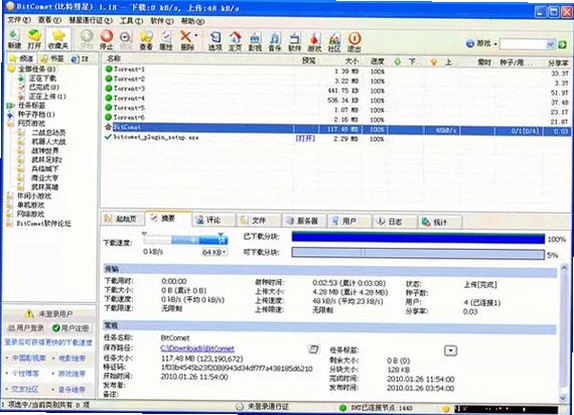The height and width of the screenshot is (415, 574).
Task: Click the 属性 properties toolbar icon
Action: (166, 40)
